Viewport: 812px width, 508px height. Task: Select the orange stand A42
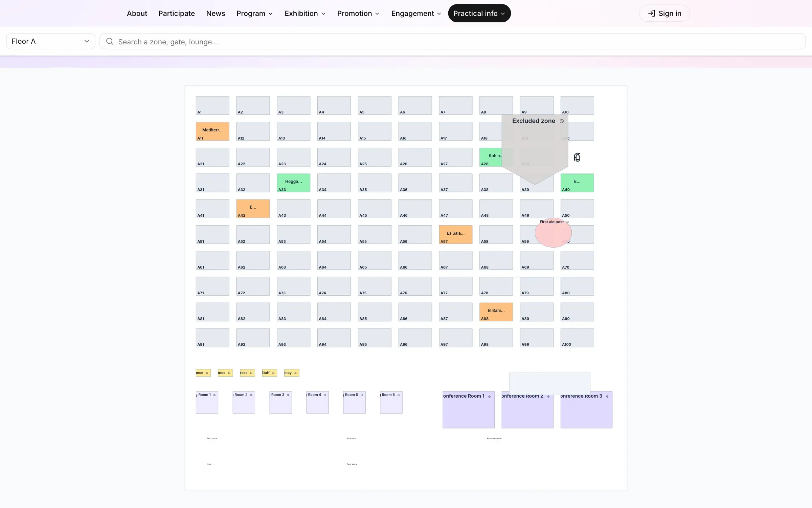(253, 209)
